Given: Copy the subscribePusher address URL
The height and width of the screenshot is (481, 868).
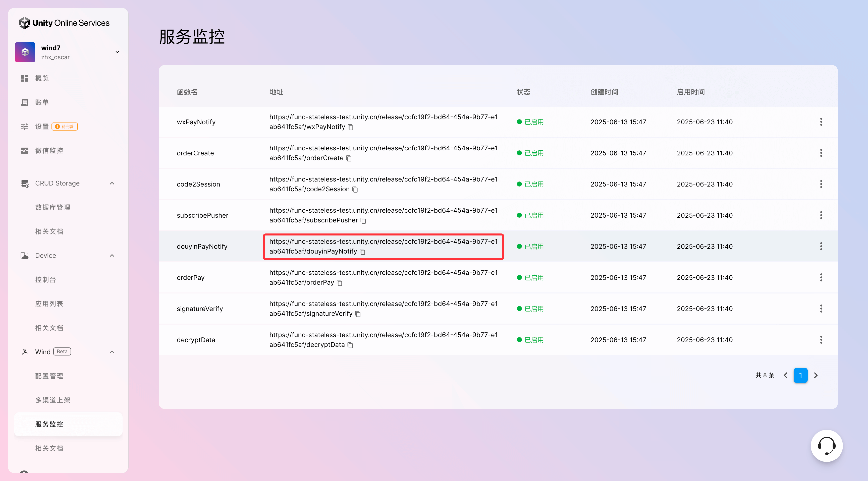Looking at the screenshot, I should [363, 221].
